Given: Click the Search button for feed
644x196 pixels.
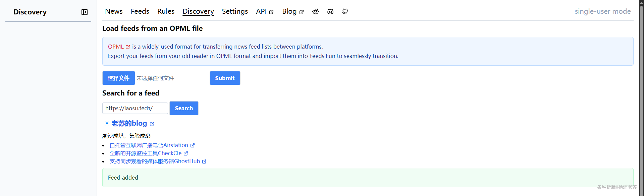Looking at the screenshot, I should tap(184, 108).
